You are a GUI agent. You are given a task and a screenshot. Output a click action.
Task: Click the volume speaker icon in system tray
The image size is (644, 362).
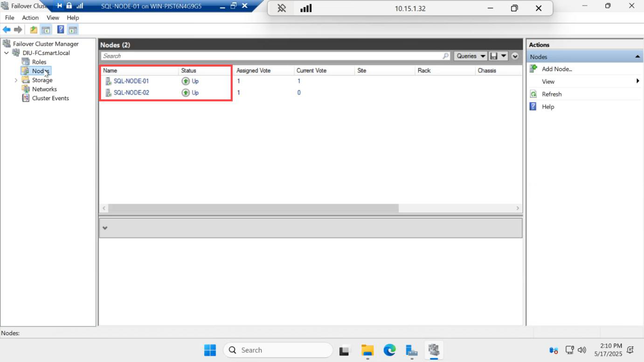[582, 350]
